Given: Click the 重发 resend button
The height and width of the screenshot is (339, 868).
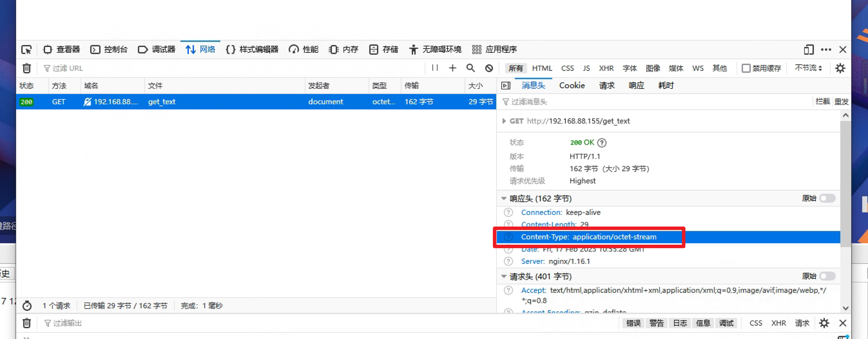Looking at the screenshot, I should pos(841,102).
